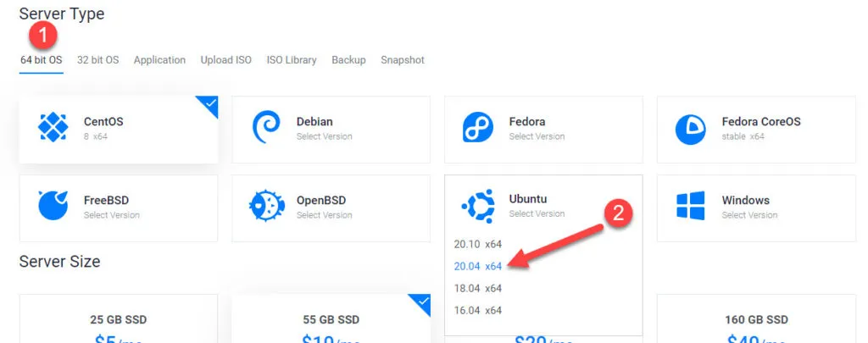This screenshot has height=343, width=868.
Task: Choose Ubuntu 20.04 x64 version
Action: coord(478,266)
